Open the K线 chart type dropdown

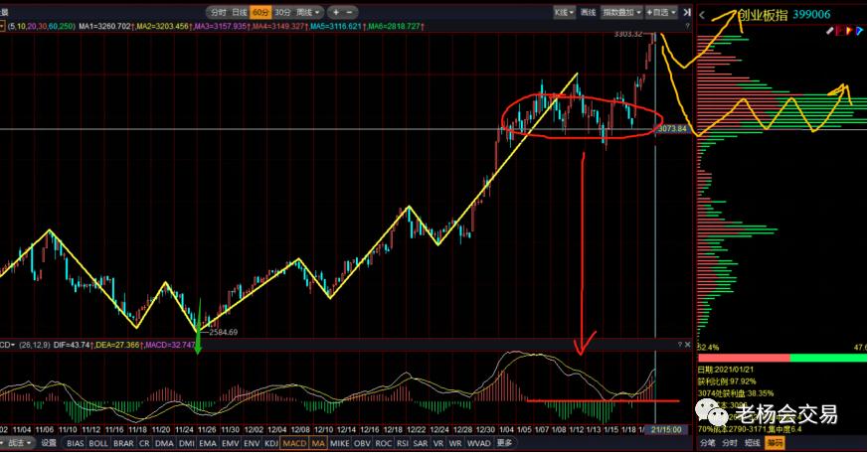(564, 12)
